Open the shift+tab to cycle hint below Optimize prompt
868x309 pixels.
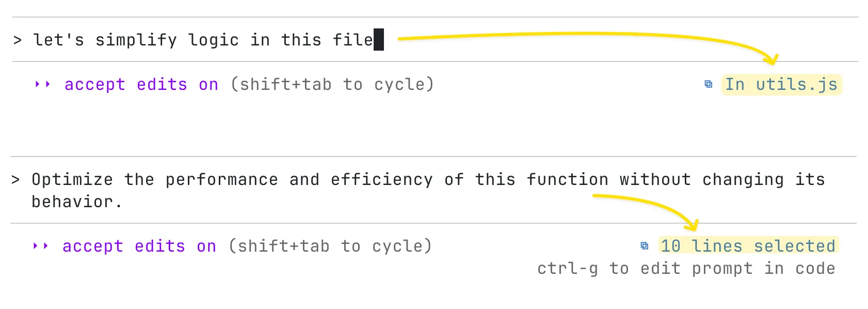point(329,246)
